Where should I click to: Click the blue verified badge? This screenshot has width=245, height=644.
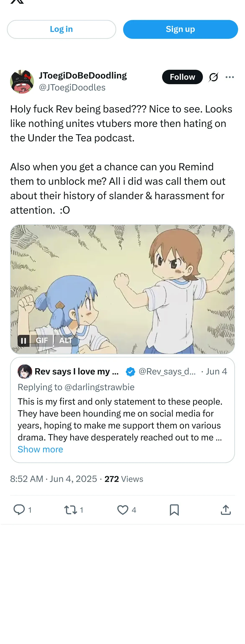pyautogui.click(x=130, y=372)
